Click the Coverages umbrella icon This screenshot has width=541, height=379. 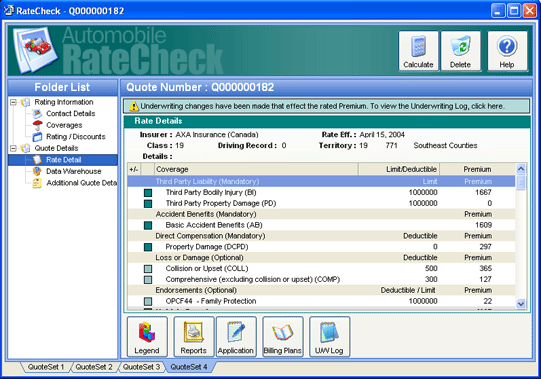pos(37,125)
